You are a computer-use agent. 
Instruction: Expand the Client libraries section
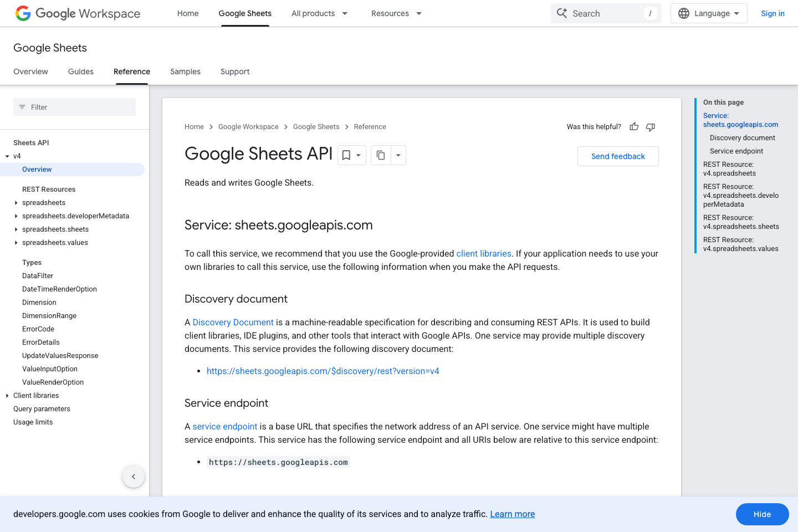tap(7, 395)
